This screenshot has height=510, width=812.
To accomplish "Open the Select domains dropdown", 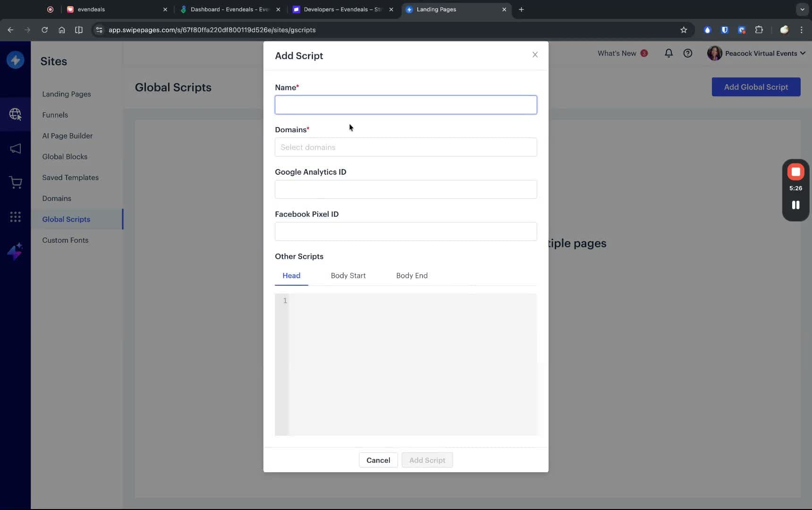I will (406, 147).
